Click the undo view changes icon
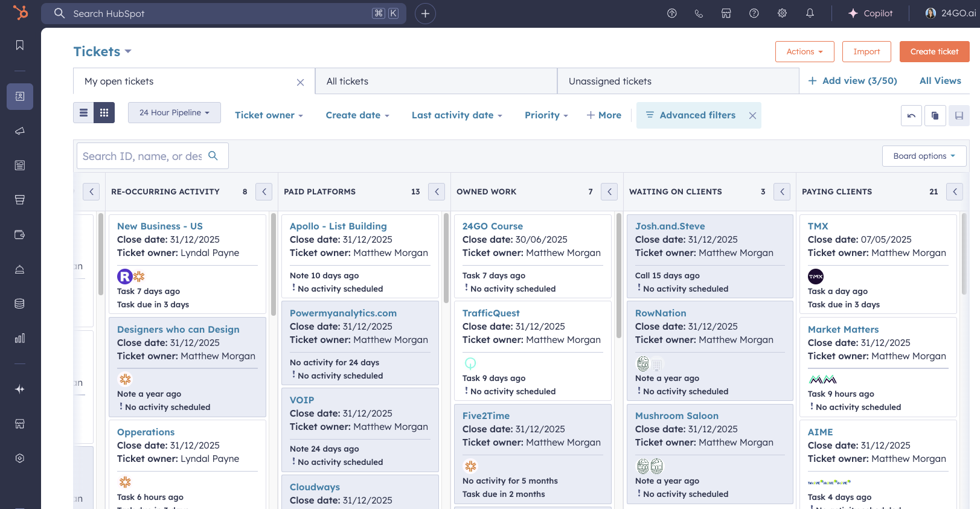The image size is (980, 509). pos(911,115)
